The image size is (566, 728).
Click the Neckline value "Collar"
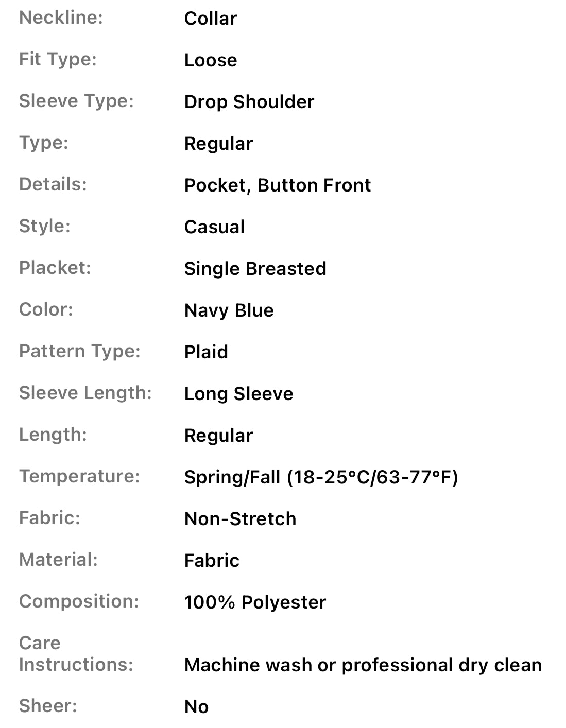[210, 19]
